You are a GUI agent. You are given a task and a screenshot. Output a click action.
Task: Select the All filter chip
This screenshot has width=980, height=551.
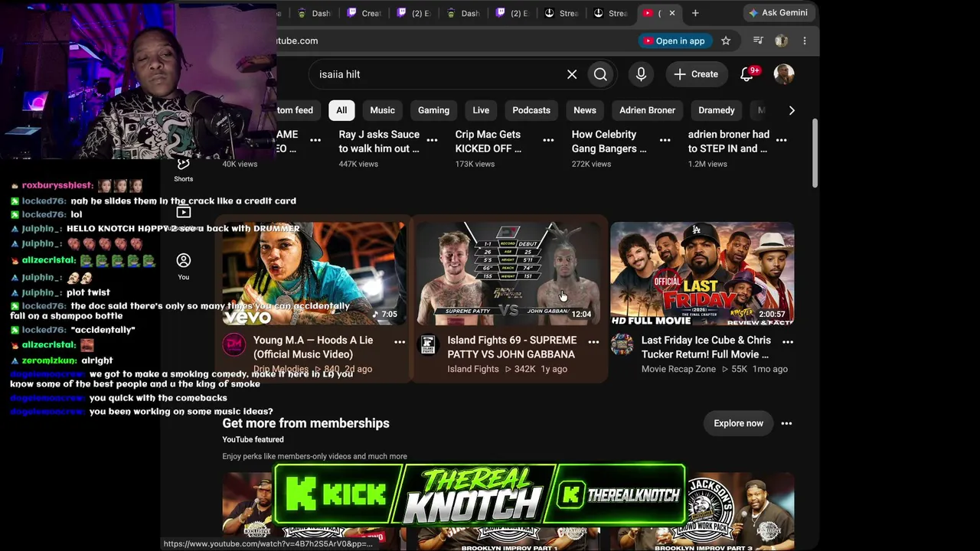(x=341, y=110)
